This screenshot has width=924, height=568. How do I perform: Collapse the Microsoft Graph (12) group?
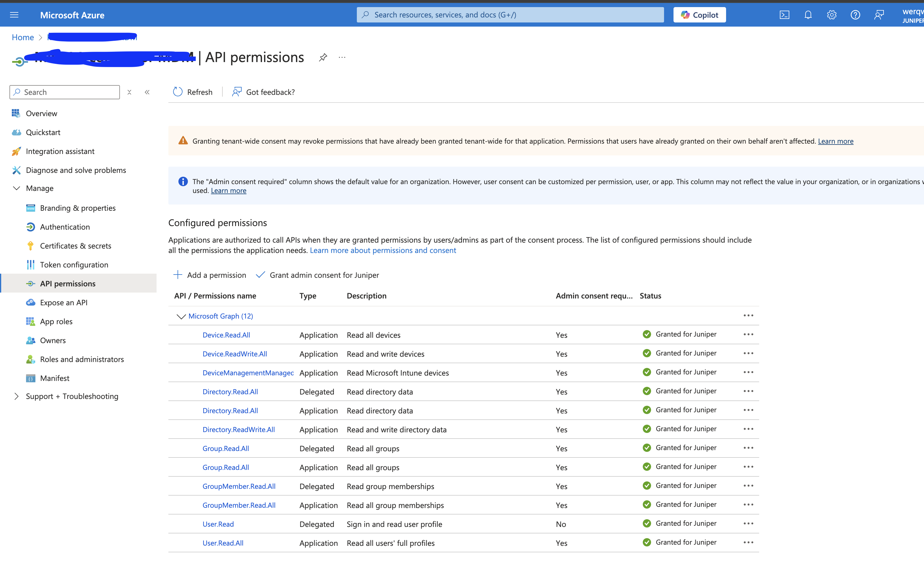click(181, 316)
